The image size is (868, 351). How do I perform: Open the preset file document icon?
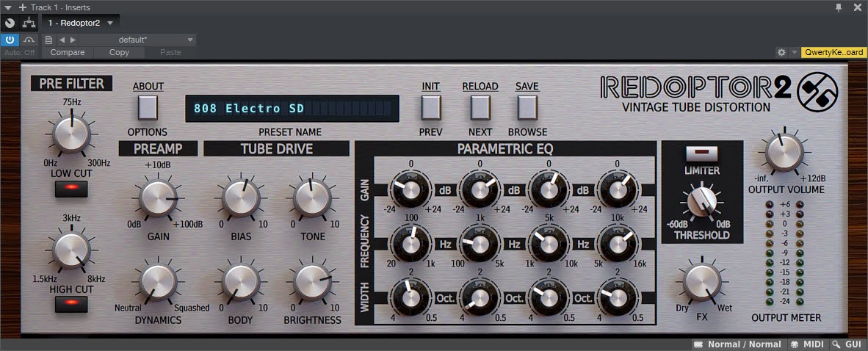48,40
